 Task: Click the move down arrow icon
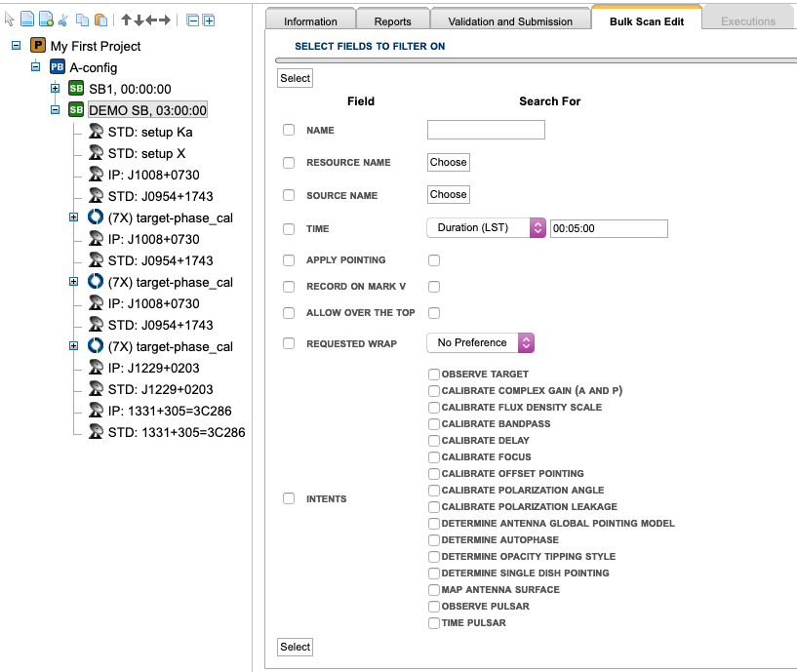pos(138,20)
